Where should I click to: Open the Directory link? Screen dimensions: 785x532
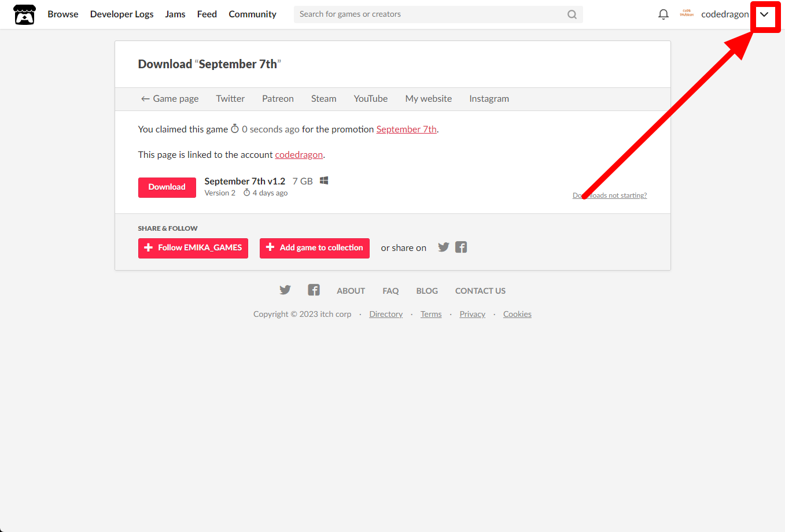pyautogui.click(x=386, y=315)
